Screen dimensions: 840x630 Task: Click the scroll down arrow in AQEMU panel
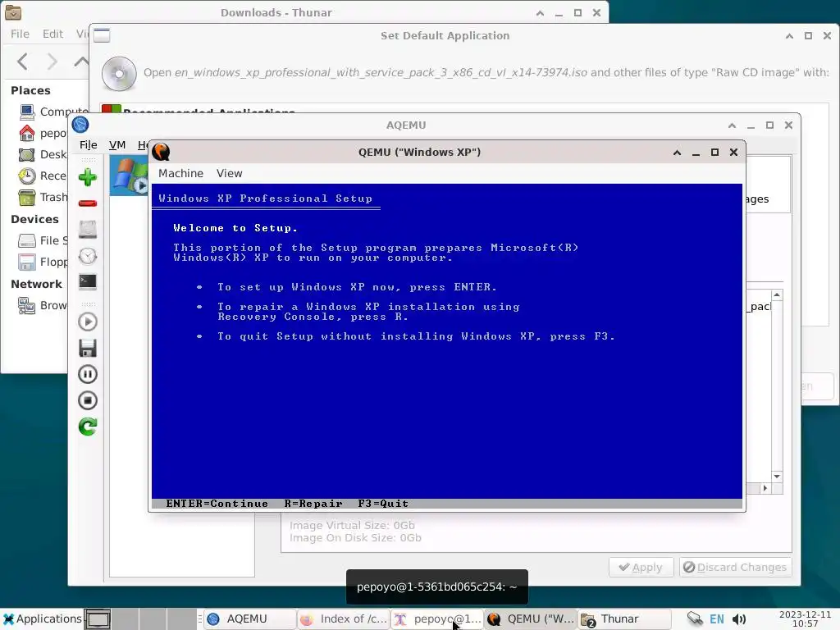pos(777,477)
